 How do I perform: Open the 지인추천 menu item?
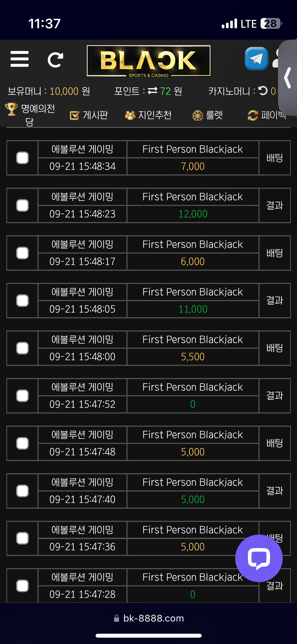(148, 115)
